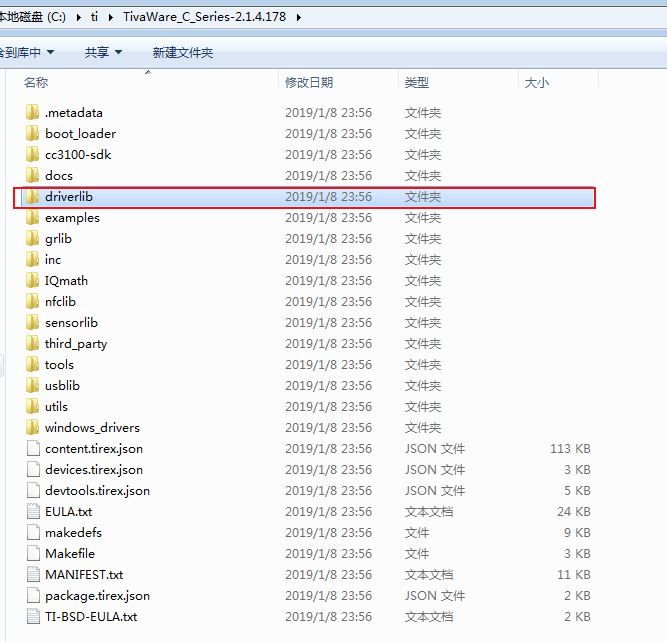Click the boot_loader folder icon
667x642 pixels.
(32, 134)
